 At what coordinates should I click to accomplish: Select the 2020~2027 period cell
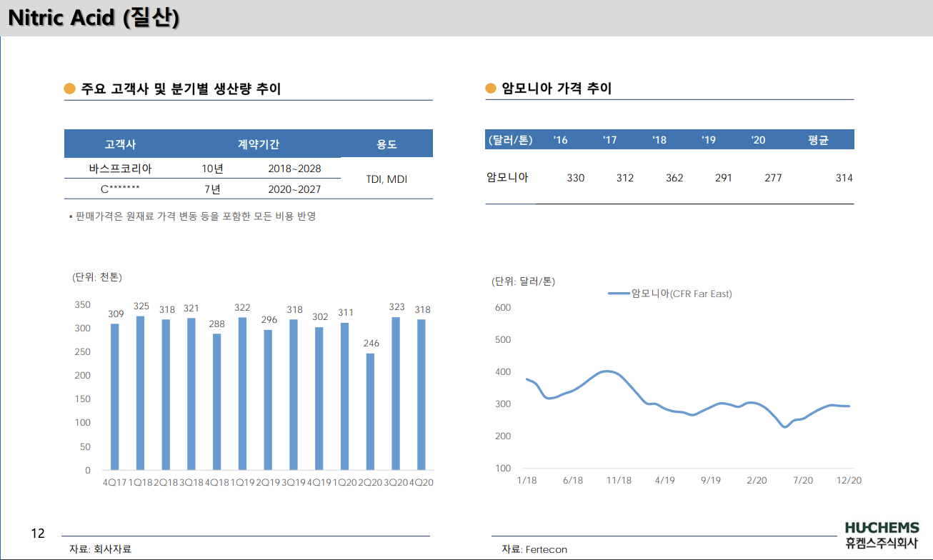click(294, 189)
